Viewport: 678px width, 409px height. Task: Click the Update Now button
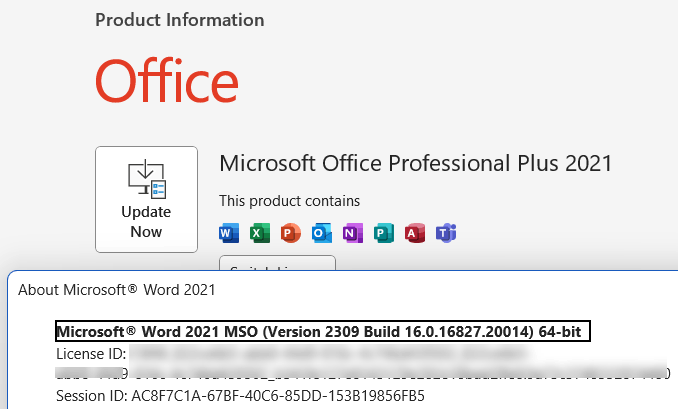[x=146, y=199]
